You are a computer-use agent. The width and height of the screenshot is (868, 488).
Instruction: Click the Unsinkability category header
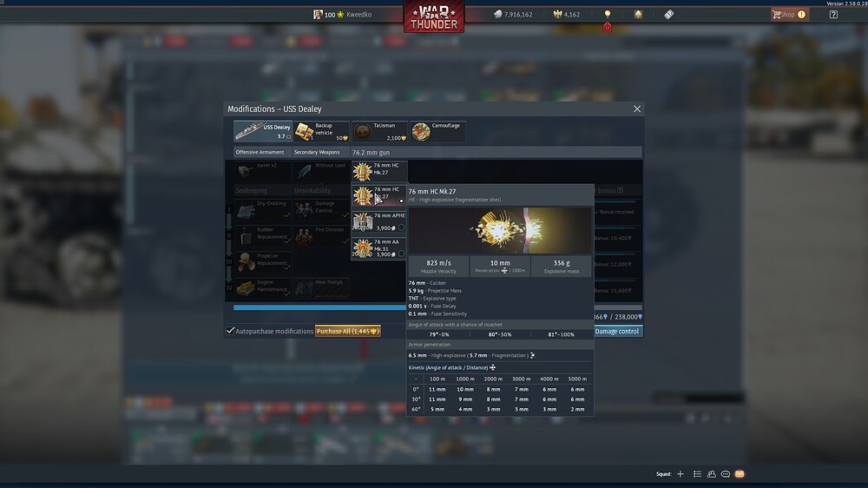[x=321, y=190]
